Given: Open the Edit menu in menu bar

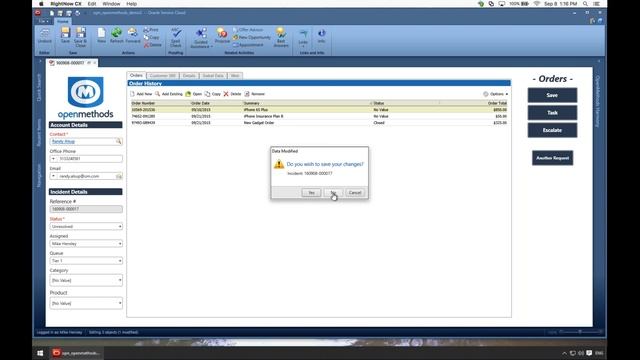Looking at the screenshot, I should 92,4.
